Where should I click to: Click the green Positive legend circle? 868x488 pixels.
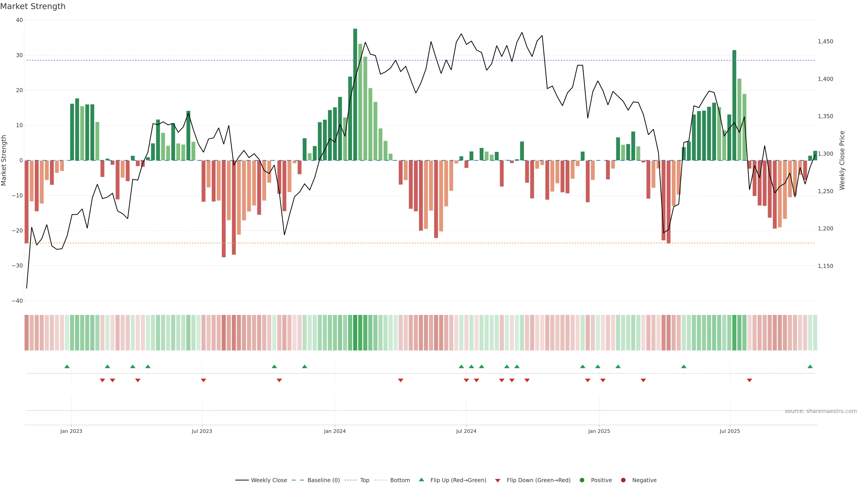pos(582,480)
